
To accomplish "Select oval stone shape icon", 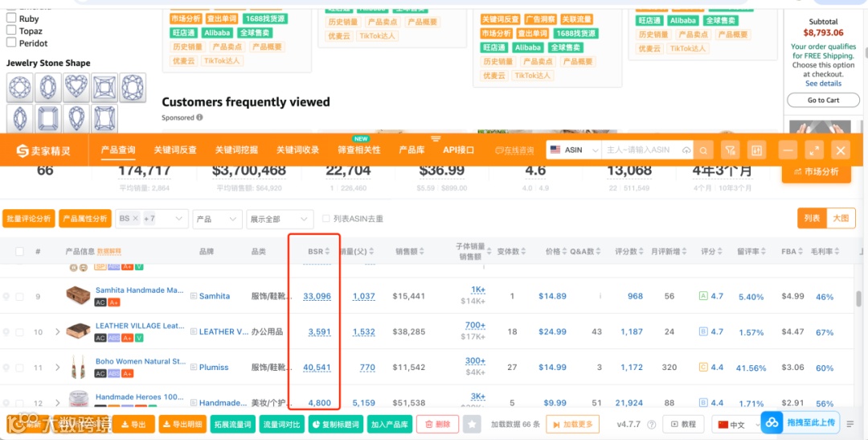I will coord(48,88).
